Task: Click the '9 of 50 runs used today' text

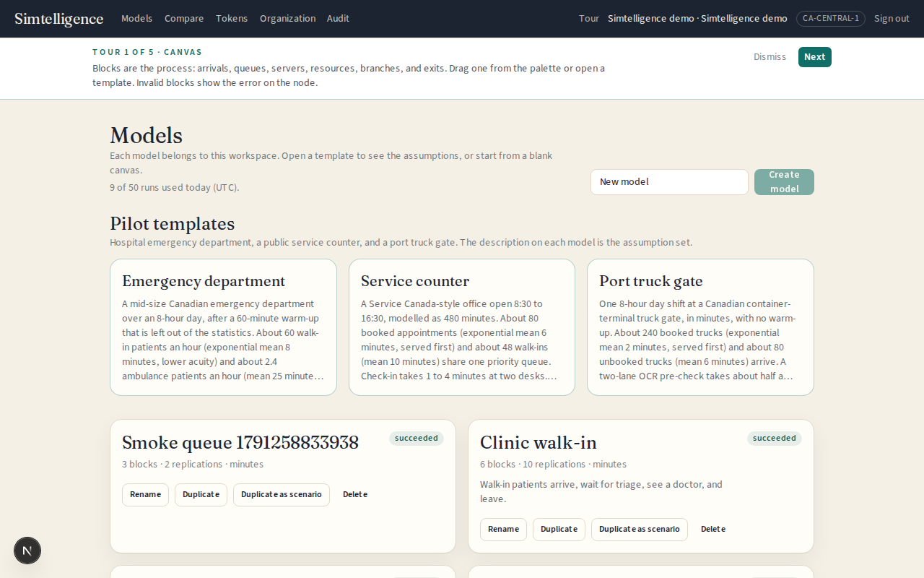Action: pos(175,188)
